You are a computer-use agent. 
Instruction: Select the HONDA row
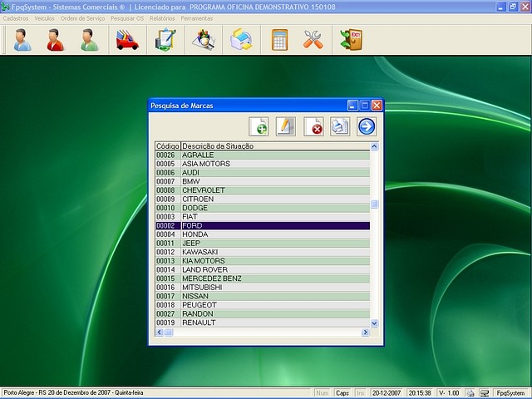click(263, 234)
